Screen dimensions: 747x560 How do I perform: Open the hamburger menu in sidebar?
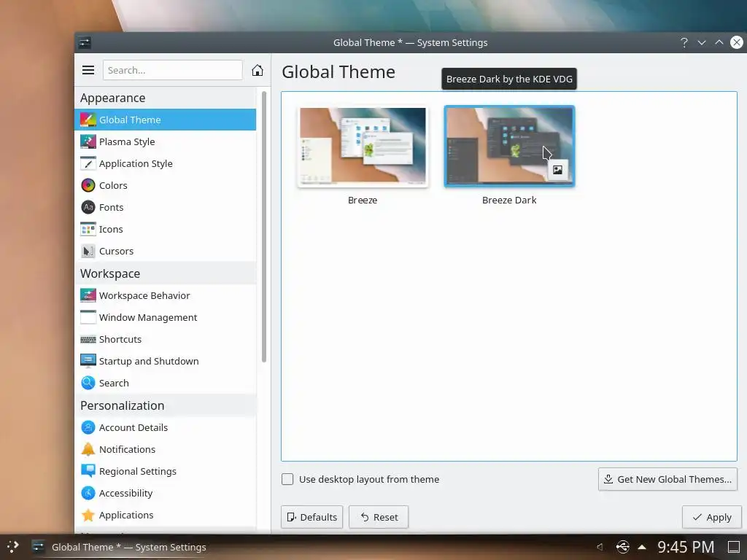[88, 70]
